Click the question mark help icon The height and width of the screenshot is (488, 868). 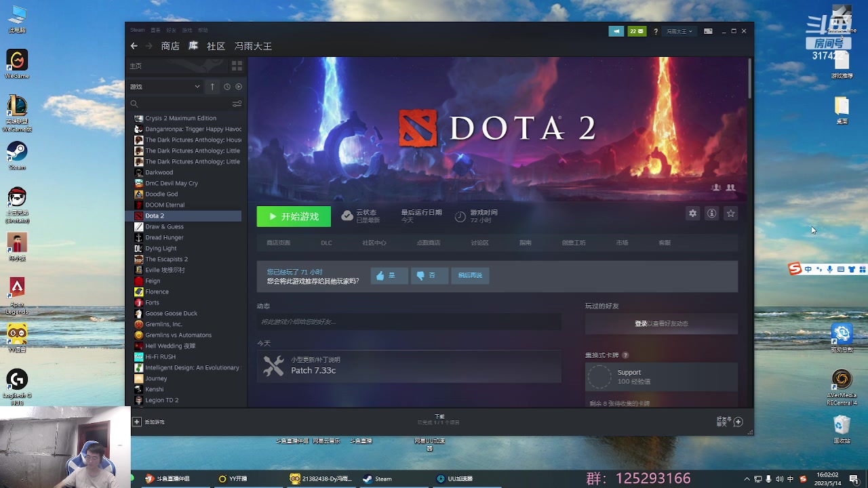click(655, 31)
